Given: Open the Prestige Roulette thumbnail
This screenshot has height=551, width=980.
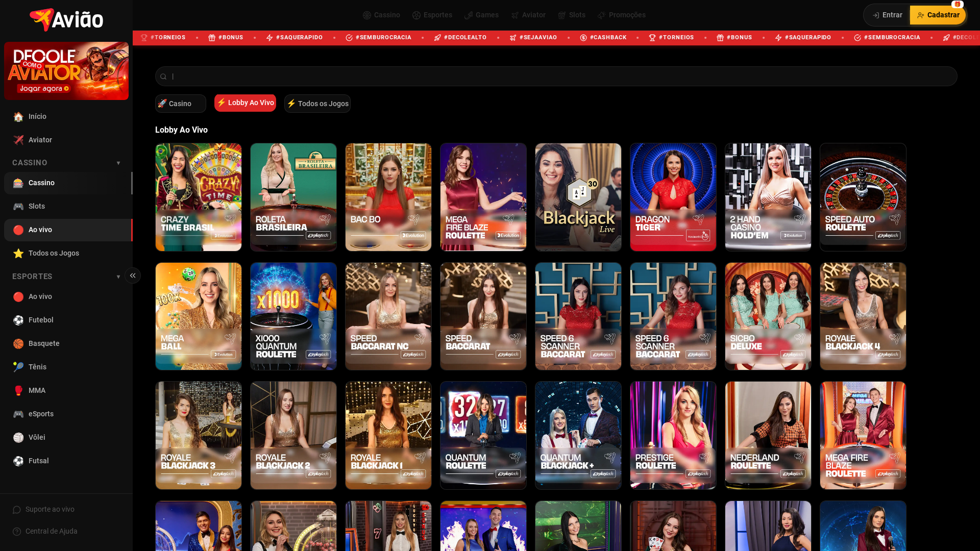Looking at the screenshot, I should pyautogui.click(x=673, y=436).
